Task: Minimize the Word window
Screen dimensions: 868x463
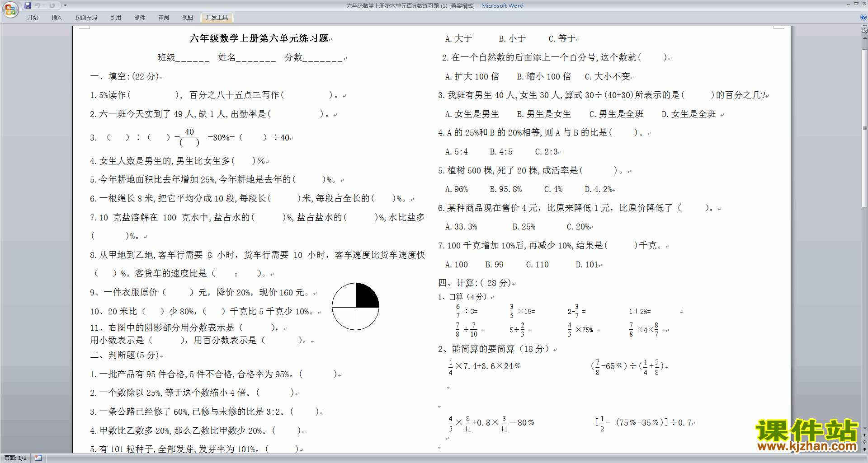Action: pyautogui.click(x=848, y=4)
